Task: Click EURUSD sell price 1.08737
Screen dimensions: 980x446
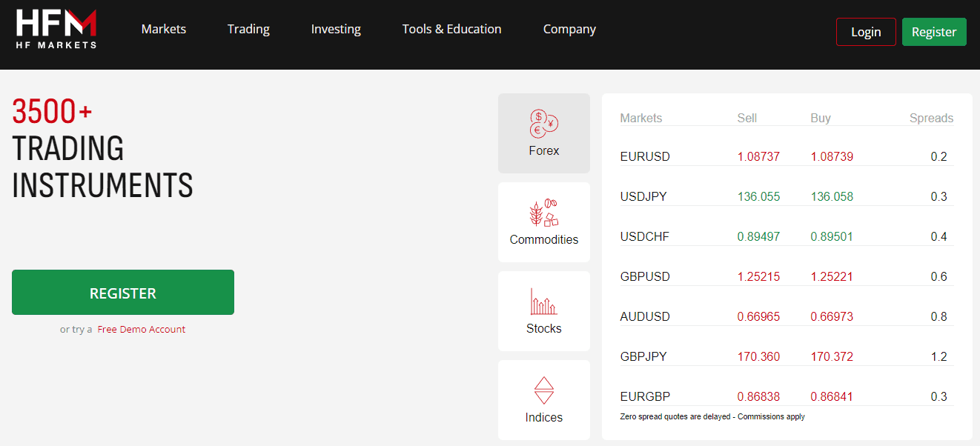Action: pyautogui.click(x=758, y=157)
